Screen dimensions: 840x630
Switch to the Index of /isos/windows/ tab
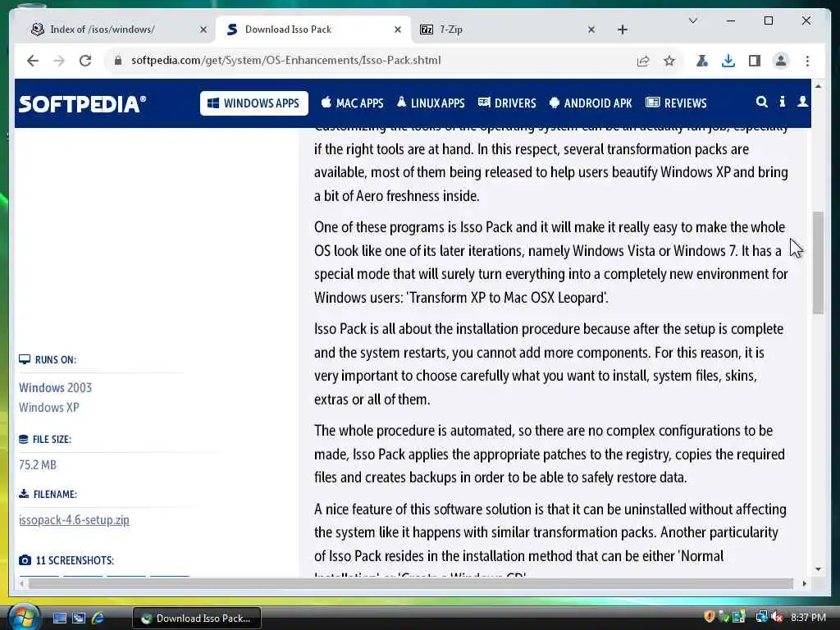coord(102,30)
